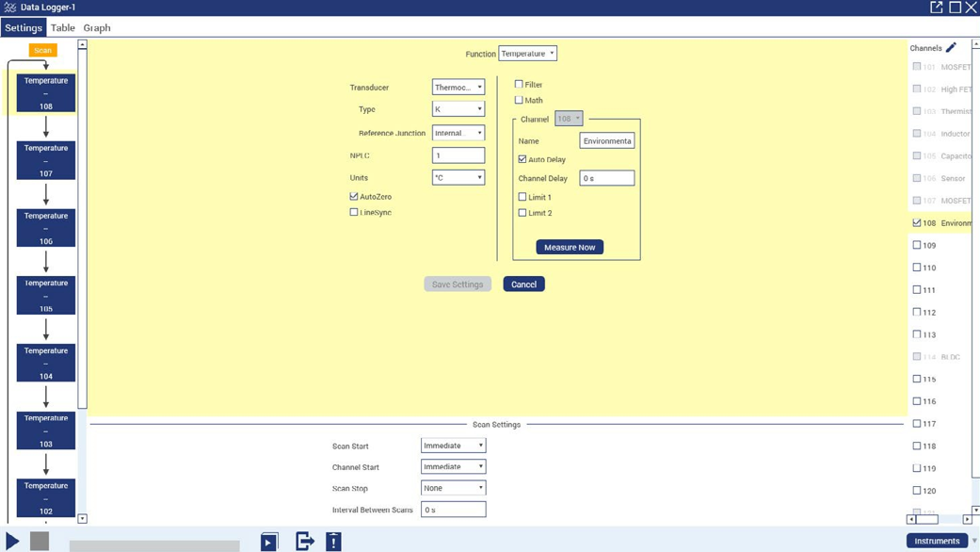980x552 pixels.
Task: Click the book-with-play quick start icon
Action: click(x=269, y=541)
